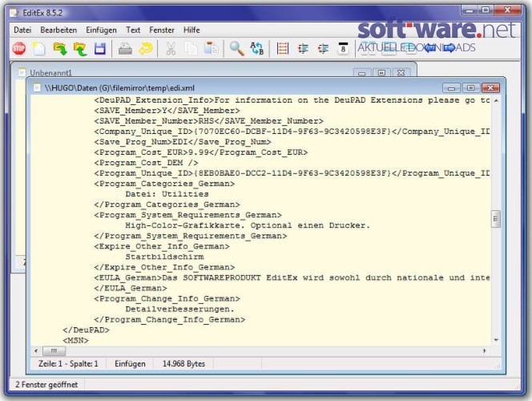
Task: Click the horizontal scrollbar left arrow
Action: click(35, 350)
